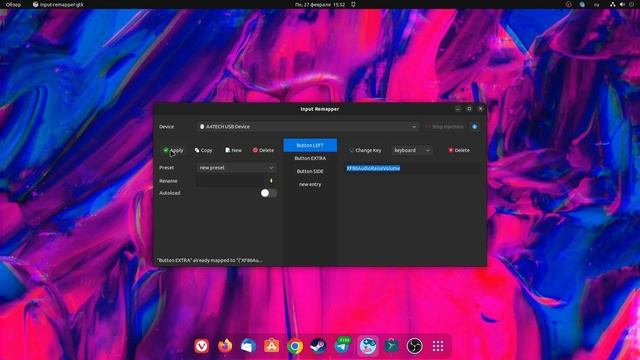Click the XF86AudioRaiseVolume output text field
Image resolution: width=640 pixels, height=360 pixels.
[412, 168]
